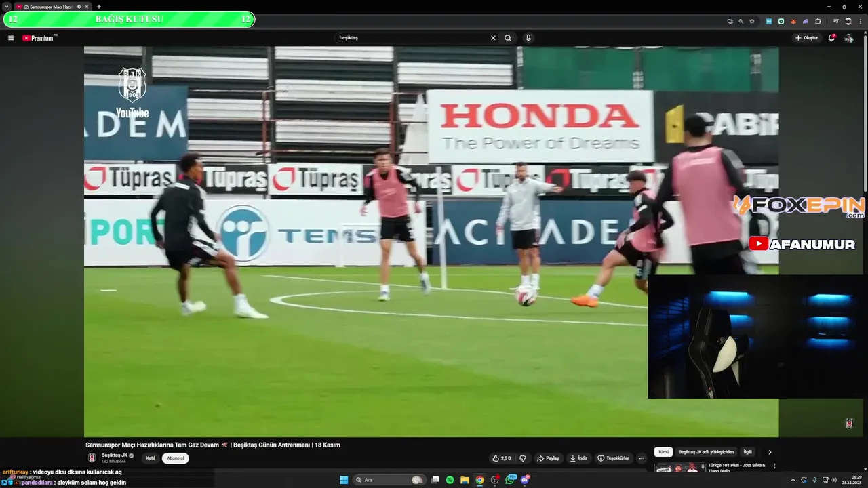Dislike the video with thumbs-down

523,458
